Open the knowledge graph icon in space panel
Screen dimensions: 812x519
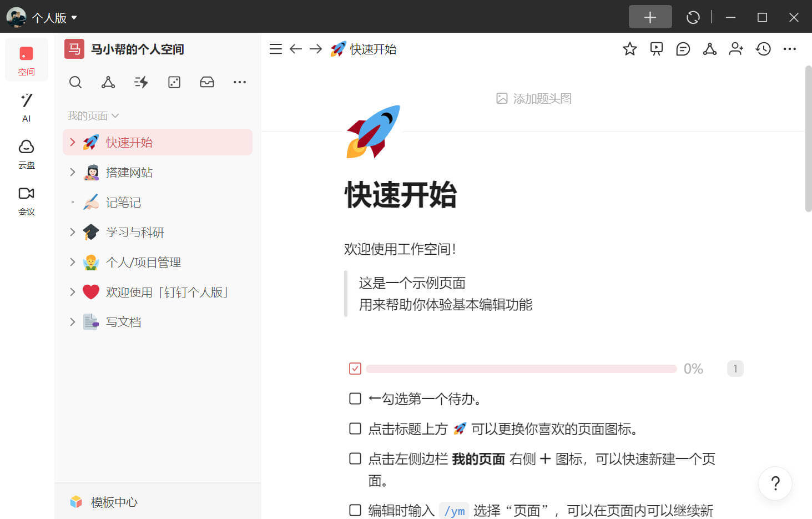108,82
